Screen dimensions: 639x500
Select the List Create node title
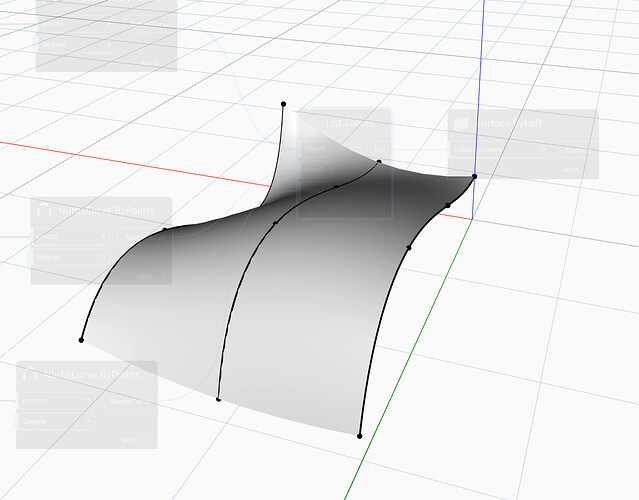click(x=350, y=123)
